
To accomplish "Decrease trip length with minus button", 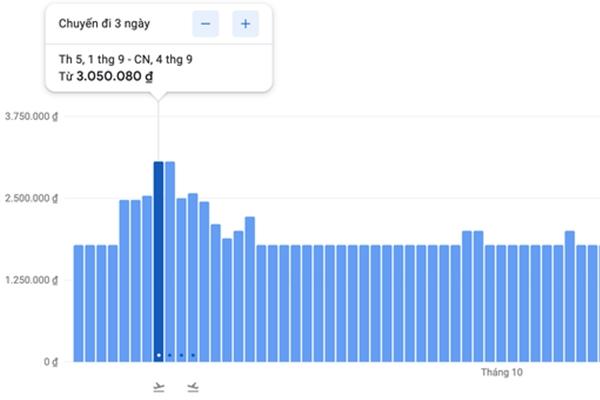I will click(205, 24).
